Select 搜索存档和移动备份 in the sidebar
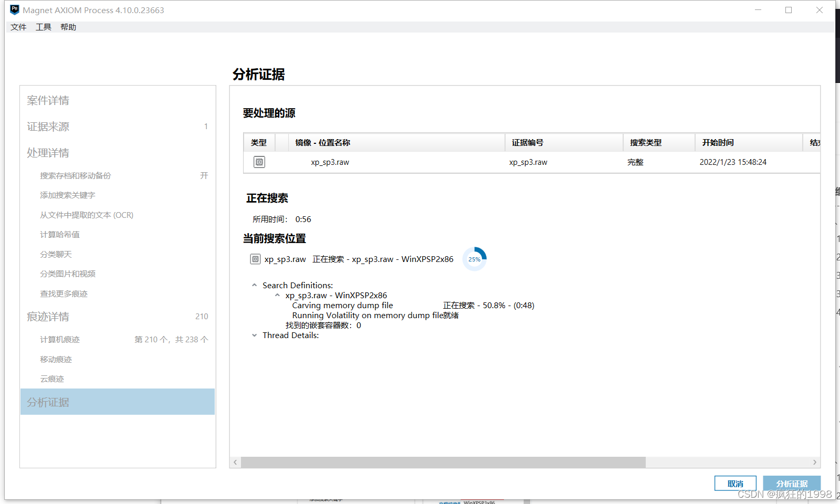The width and height of the screenshot is (840, 504). point(76,175)
